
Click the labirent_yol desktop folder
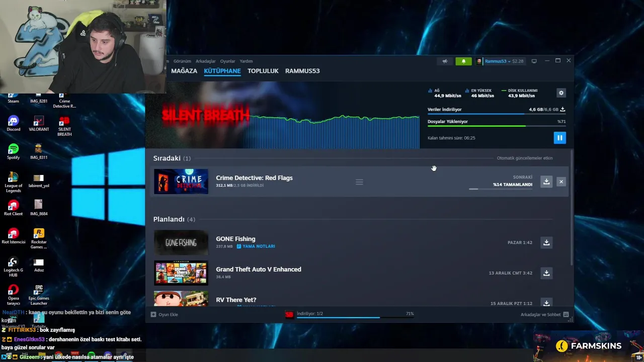[x=39, y=180]
